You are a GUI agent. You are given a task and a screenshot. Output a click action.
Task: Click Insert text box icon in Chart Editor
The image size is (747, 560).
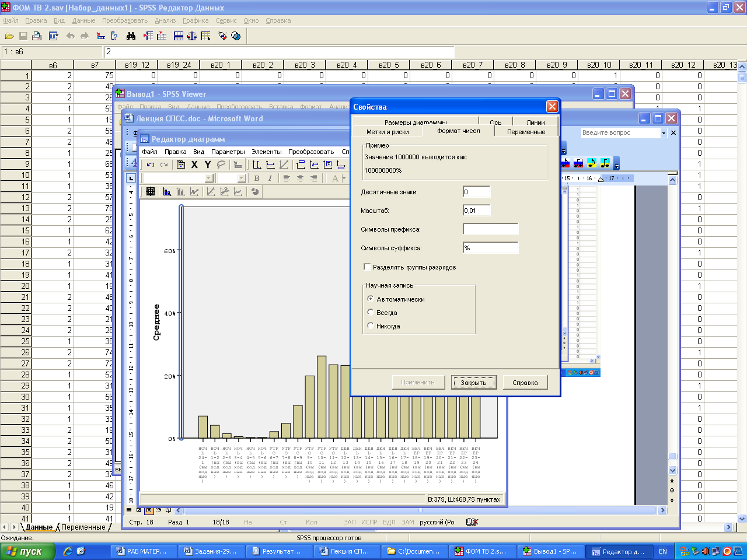click(x=327, y=165)
